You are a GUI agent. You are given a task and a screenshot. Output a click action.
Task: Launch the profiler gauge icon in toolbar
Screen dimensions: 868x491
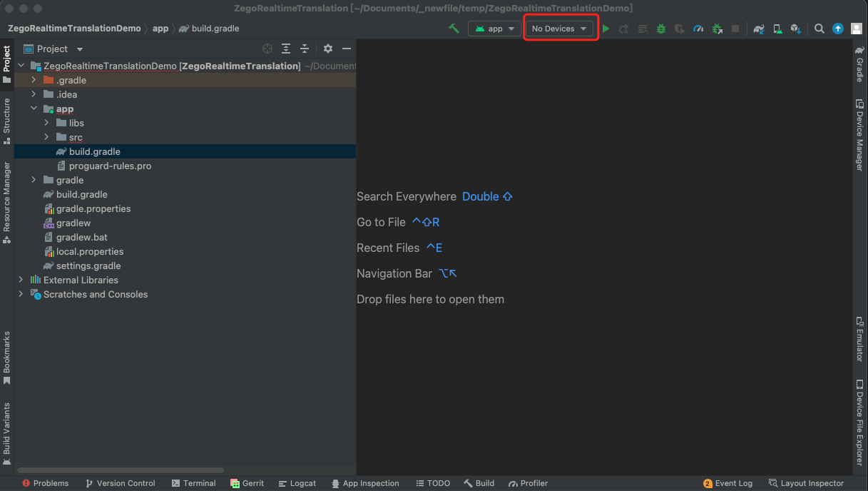[x=698, y=29]
